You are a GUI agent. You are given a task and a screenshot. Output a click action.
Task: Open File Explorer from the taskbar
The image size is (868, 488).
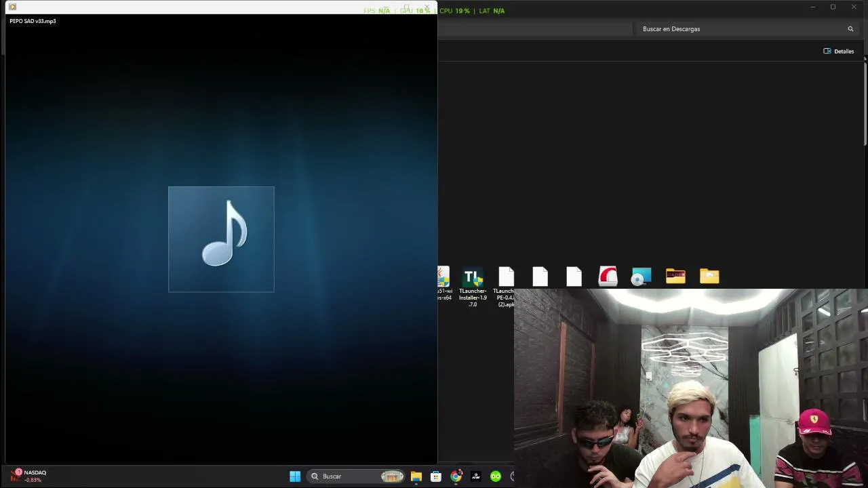pyautogui.click(x=416, y=476)
